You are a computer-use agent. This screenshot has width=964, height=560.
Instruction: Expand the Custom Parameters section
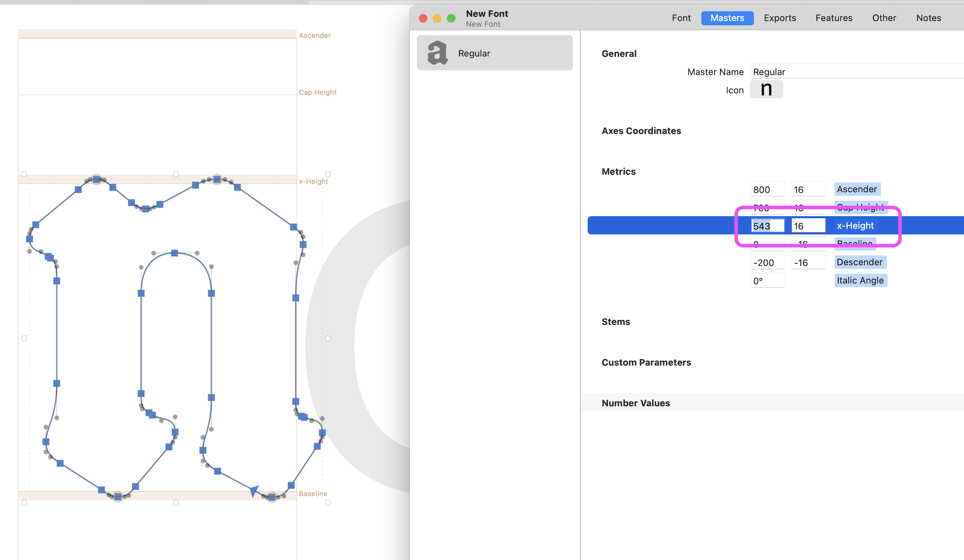646,362
